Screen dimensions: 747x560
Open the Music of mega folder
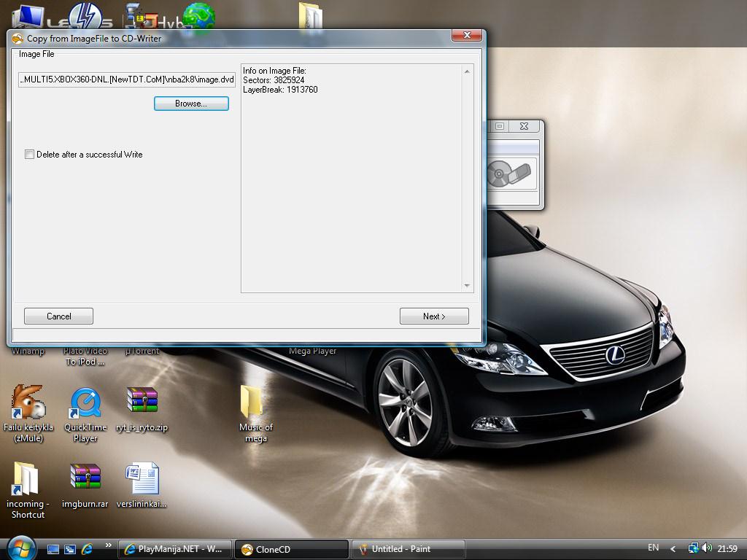tap(255, 413)
